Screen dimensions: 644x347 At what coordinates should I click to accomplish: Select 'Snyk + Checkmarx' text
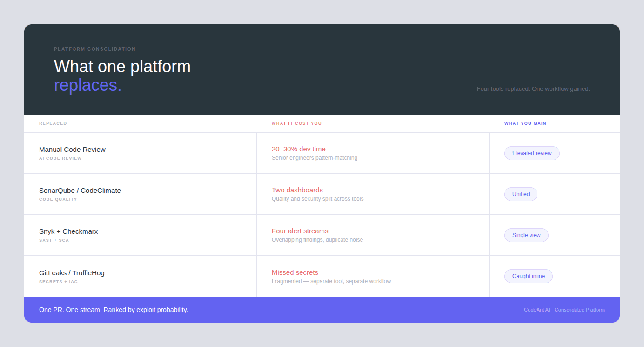pos(68,231)
